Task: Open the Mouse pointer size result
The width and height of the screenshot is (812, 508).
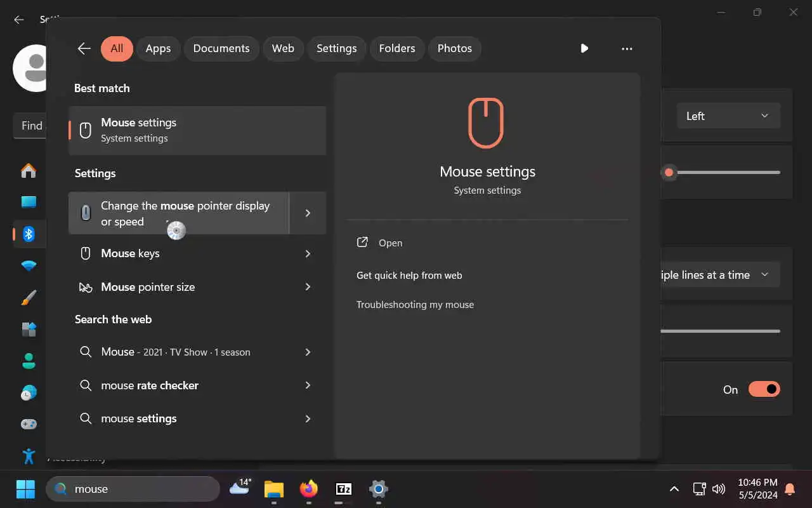Action: click(179, 287)
